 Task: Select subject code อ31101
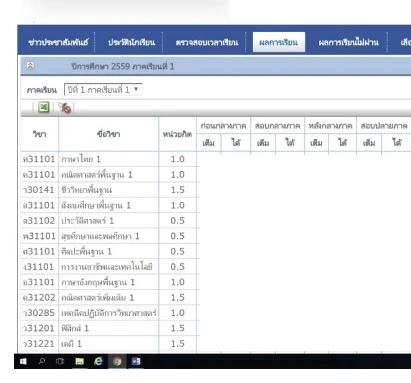39,282
